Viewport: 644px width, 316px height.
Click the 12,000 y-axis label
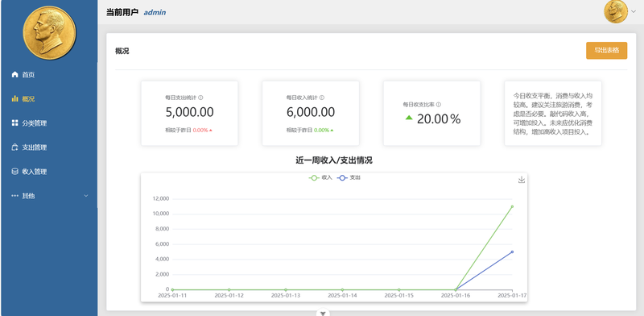(160, 199)
